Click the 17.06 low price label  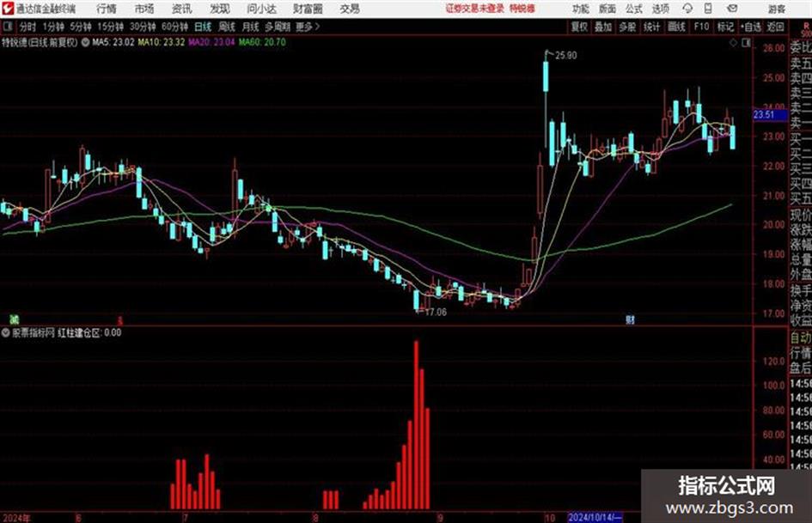[x=435, y=313]
